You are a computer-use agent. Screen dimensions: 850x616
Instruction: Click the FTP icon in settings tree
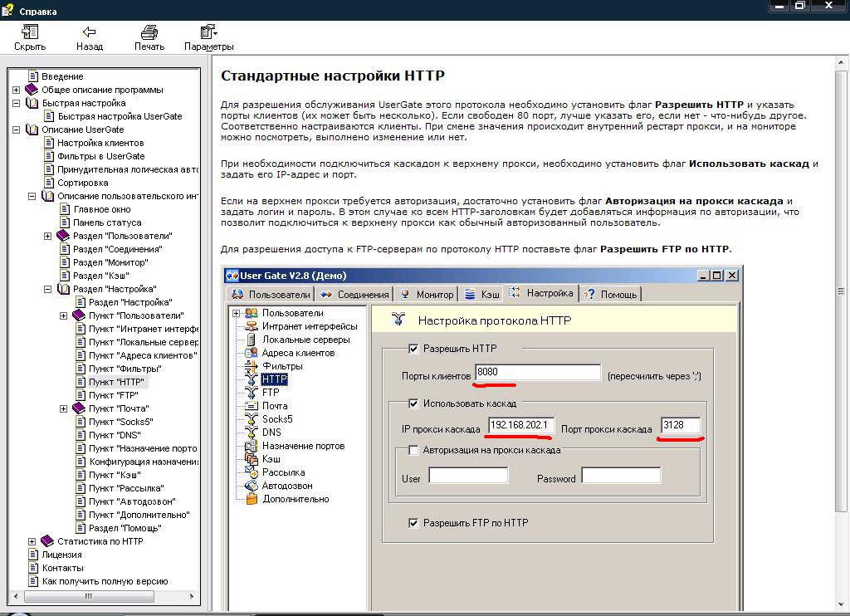[251, 393]
